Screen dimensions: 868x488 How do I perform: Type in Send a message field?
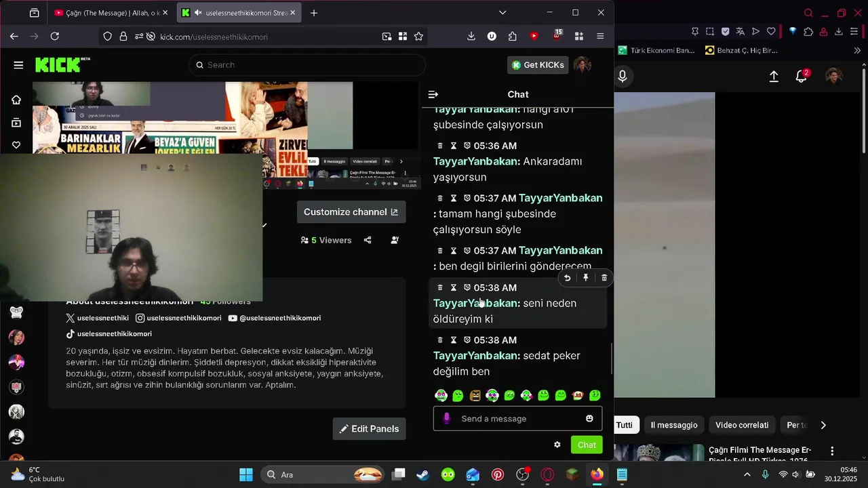tap(518, 419)
